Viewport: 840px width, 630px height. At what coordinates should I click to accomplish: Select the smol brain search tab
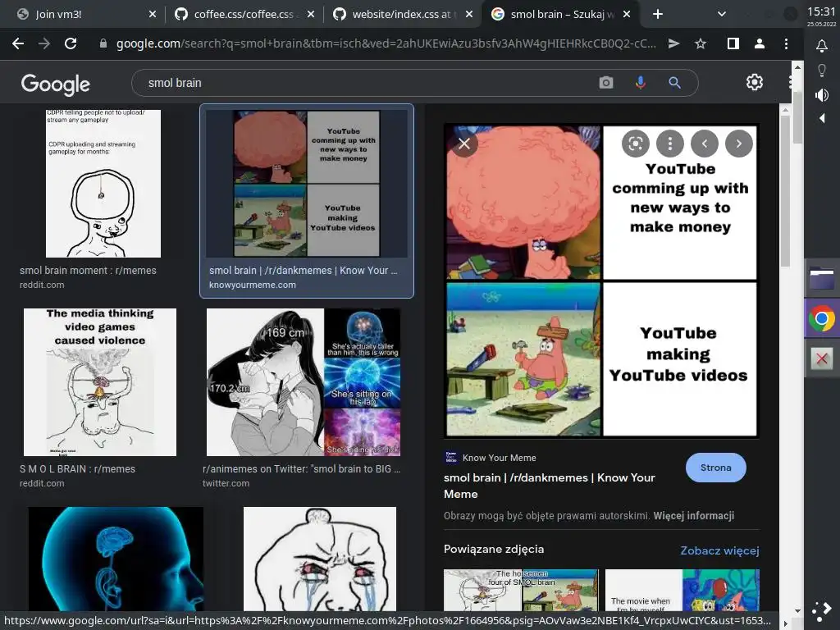click(x=560, y=15)
